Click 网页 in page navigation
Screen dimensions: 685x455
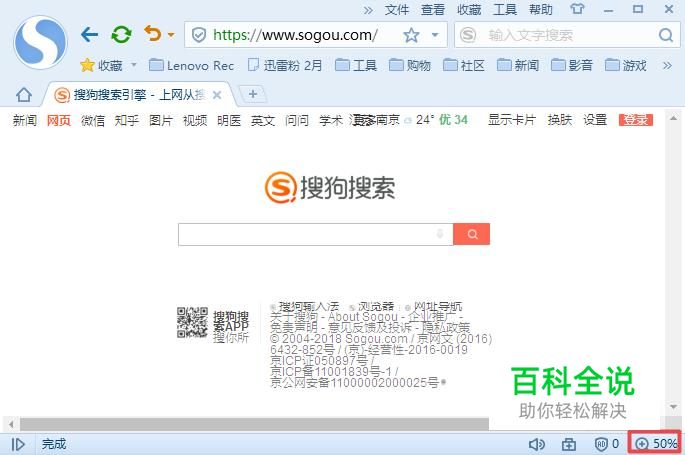[x=59, y=120]
